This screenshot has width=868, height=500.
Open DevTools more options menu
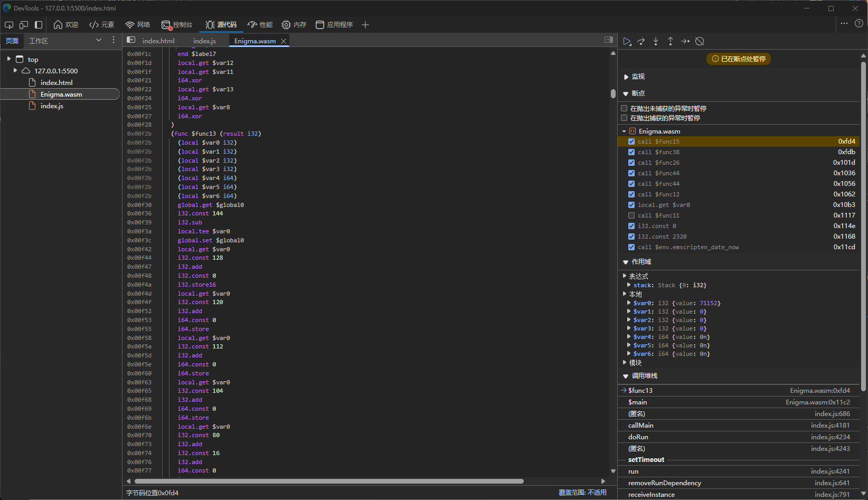pos(844,23)
